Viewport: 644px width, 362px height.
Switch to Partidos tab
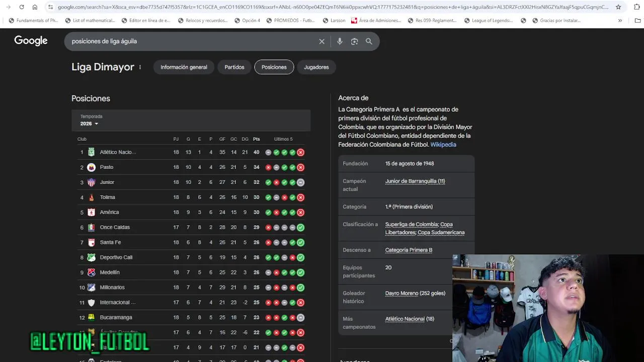point(234,67)
